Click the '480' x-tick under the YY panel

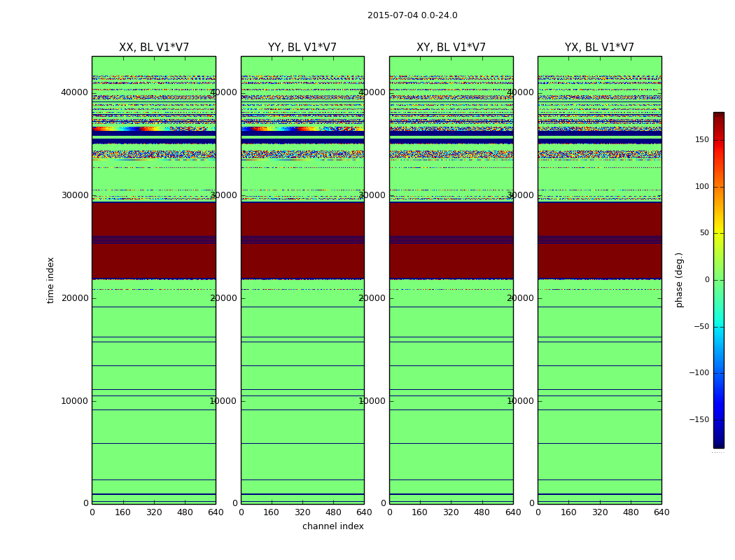tap(333, 512)
